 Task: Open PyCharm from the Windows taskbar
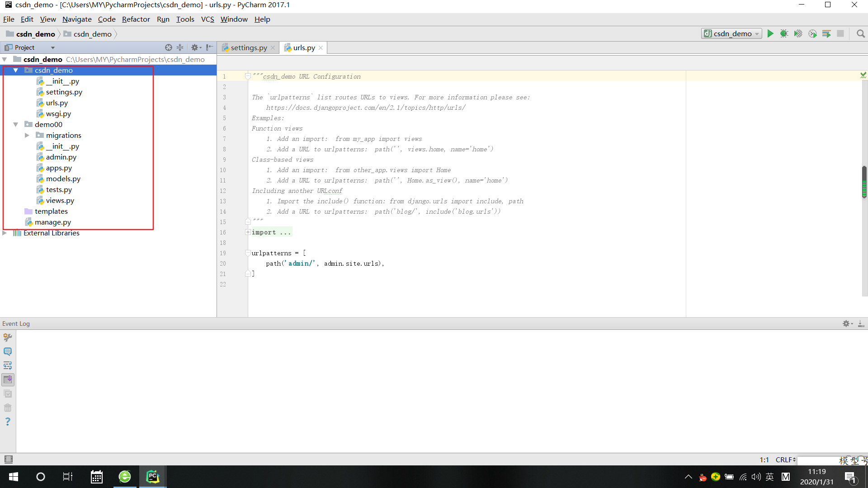[152, 477]
